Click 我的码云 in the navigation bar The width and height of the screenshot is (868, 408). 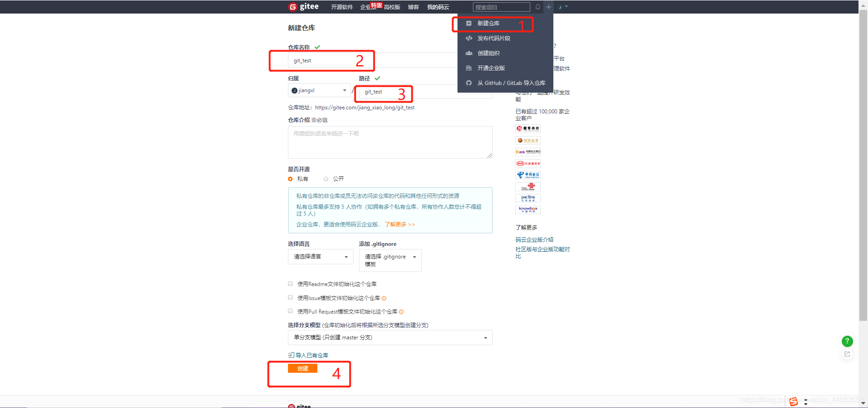point(438,7)
